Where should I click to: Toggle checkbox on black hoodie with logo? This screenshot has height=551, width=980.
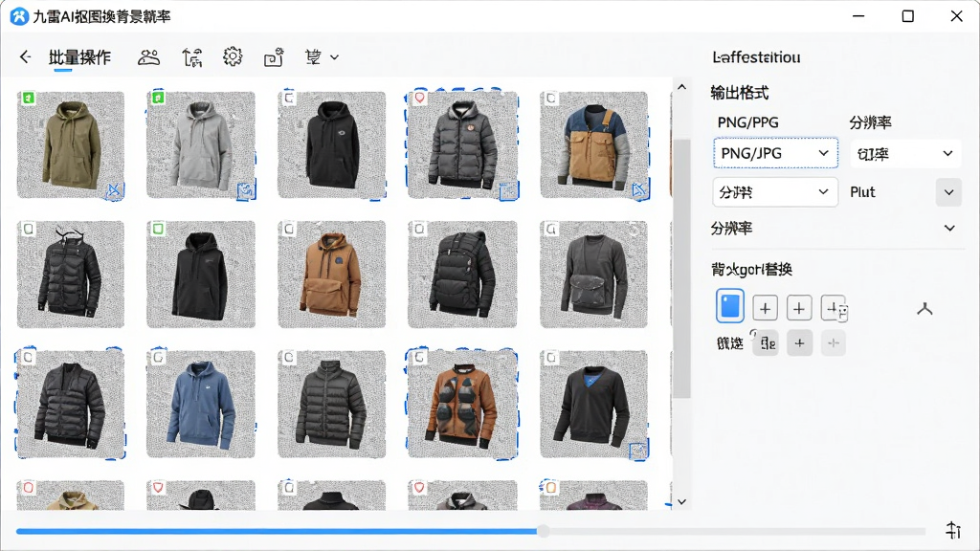pos(289,99)
